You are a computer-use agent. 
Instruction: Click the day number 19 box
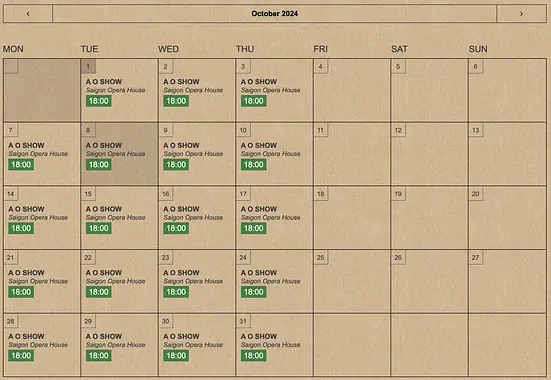click(398, 194)
